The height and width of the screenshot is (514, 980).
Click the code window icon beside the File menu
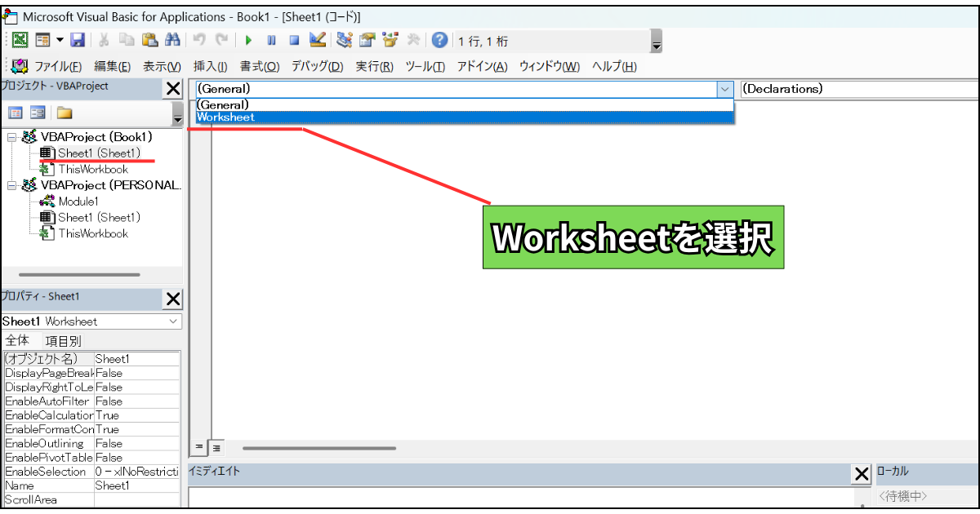[x=20, y=66]
